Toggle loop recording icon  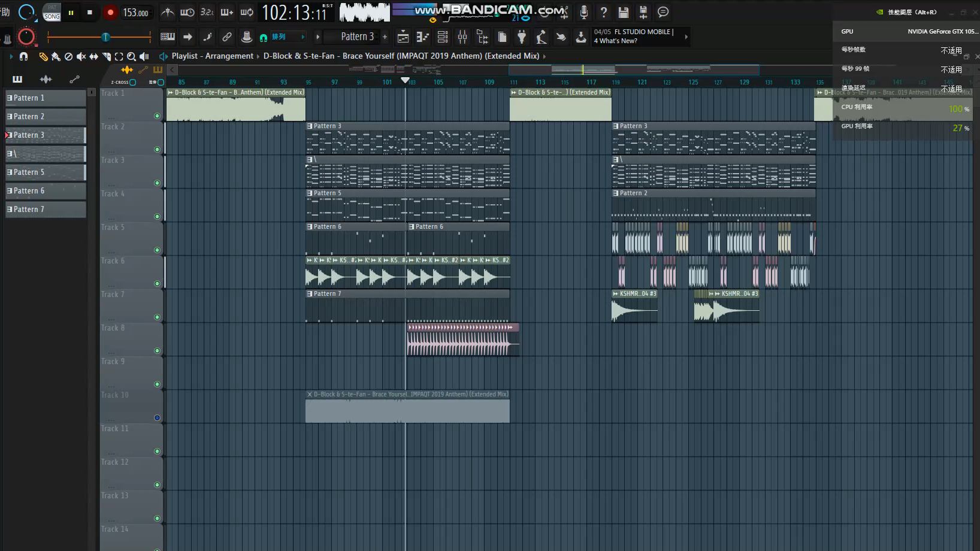(x=247, y=12)
